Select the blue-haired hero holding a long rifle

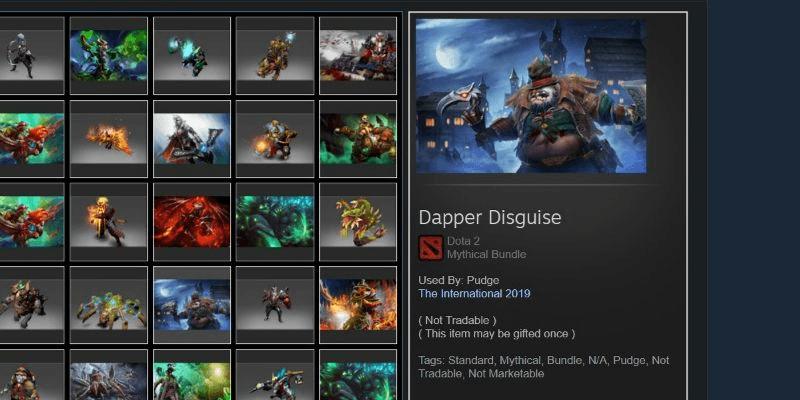click(275, 375)
